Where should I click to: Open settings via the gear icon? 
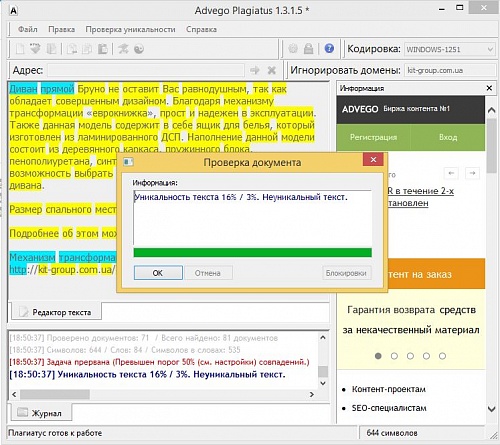click(x=293, y=49)
